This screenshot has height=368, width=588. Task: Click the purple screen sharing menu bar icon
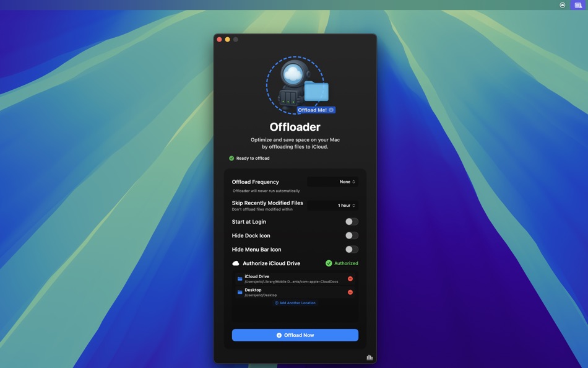(x=578, y=5)
